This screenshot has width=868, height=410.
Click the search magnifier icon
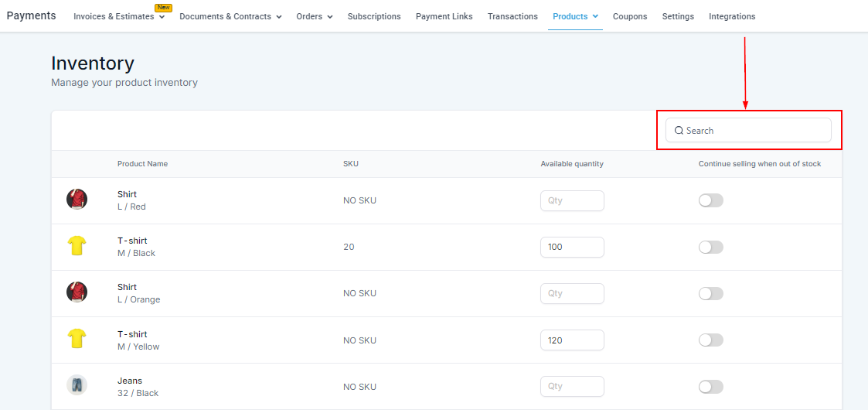click(679, 131)
